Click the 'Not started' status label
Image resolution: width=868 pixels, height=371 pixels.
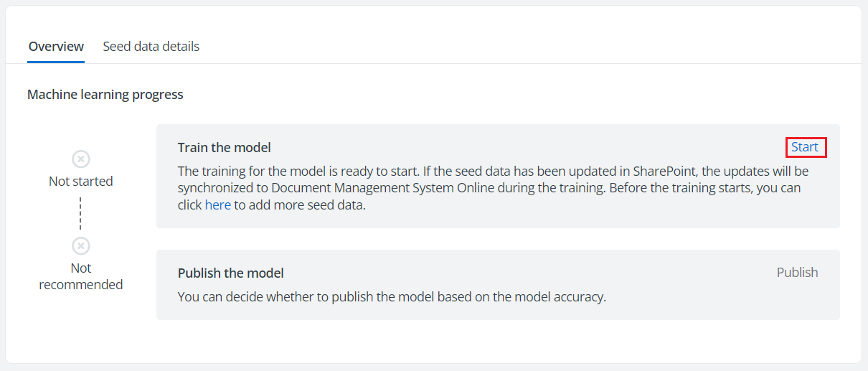(81, 182)
